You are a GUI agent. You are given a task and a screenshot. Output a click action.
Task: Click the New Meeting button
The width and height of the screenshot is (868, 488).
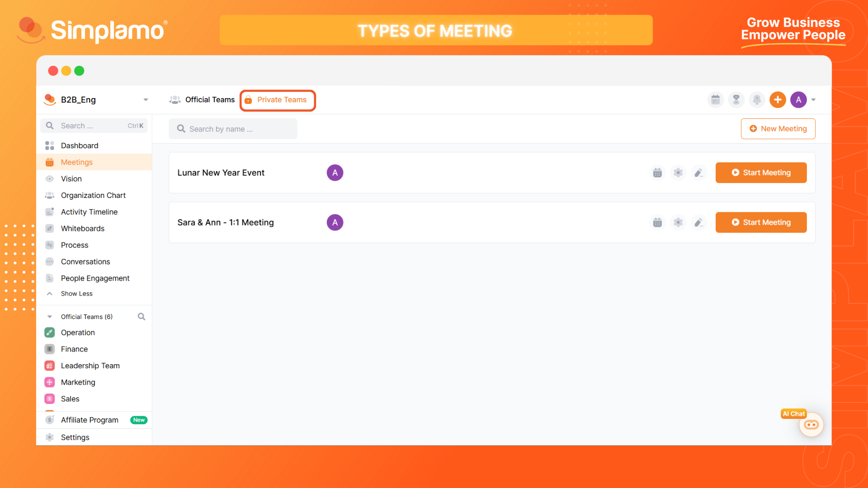tap(778, 129)
